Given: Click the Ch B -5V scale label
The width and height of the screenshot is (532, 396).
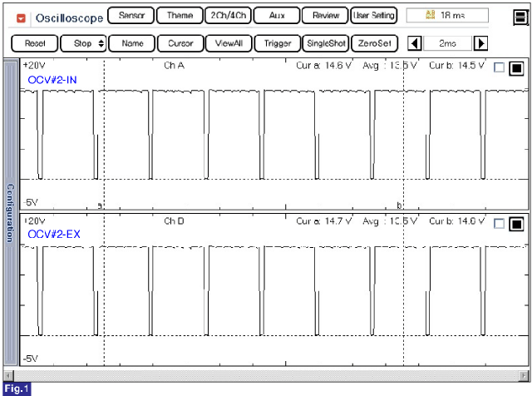Looking at the screenshot, I should [31, 359].
